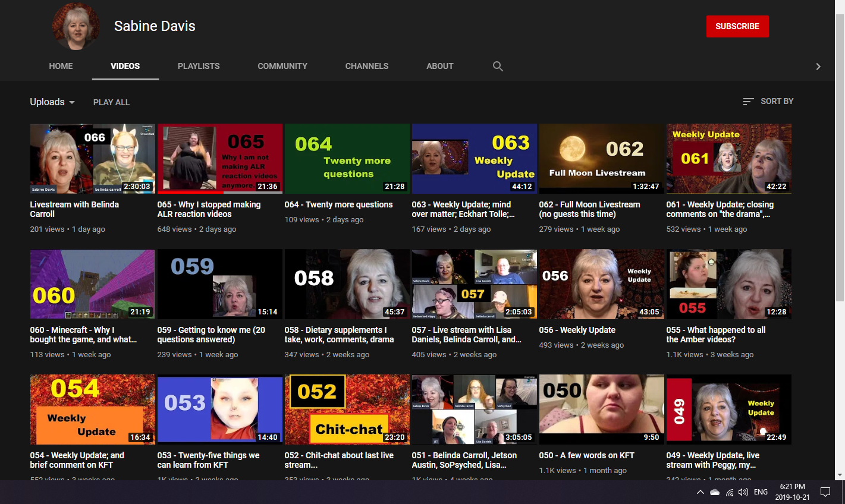Viewport: 845px width, 504px height.
Task: Click PLAY ALL uploads
Action: pyautogui.click(x=111, y=102)
